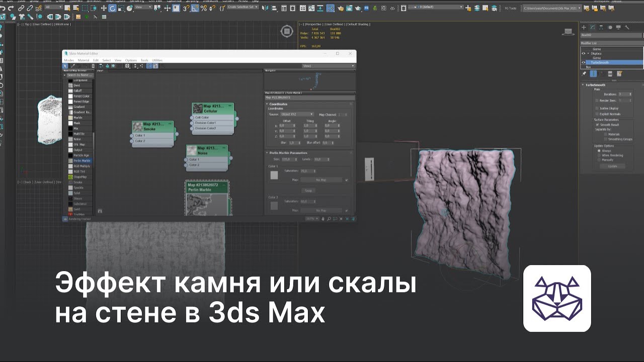This screenshot has width=644, height=362.
Task: Toggle the Displace modifier eye icon
Action: point(583,54)
